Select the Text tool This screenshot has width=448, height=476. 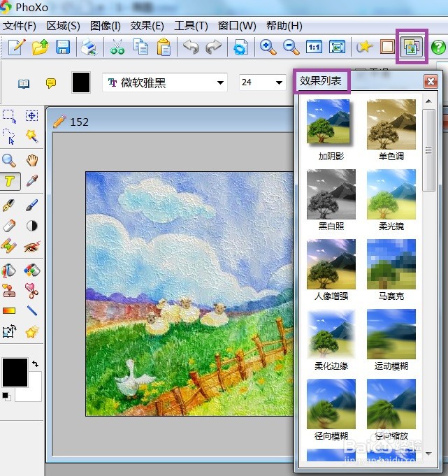[x=10, y=181]
